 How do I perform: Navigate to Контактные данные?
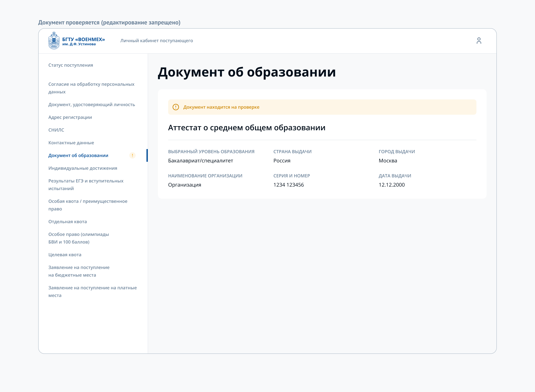(x=71, y=143)
